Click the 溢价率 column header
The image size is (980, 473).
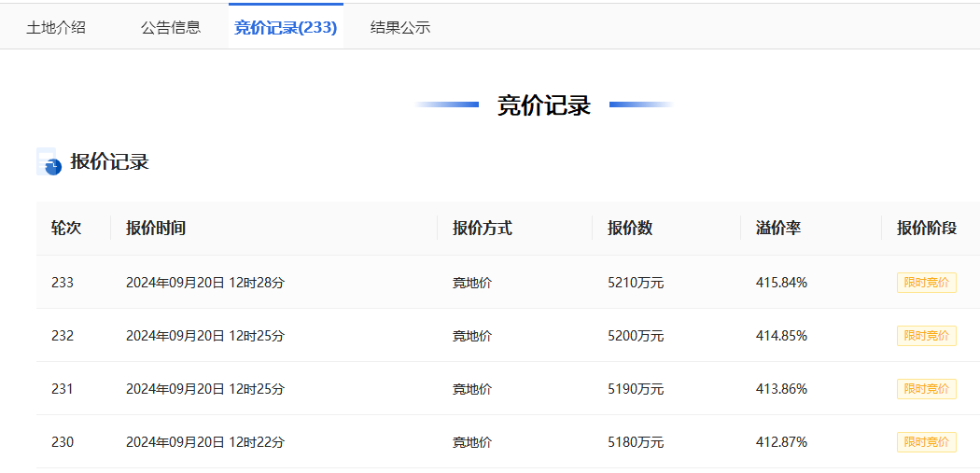[778, 228]
